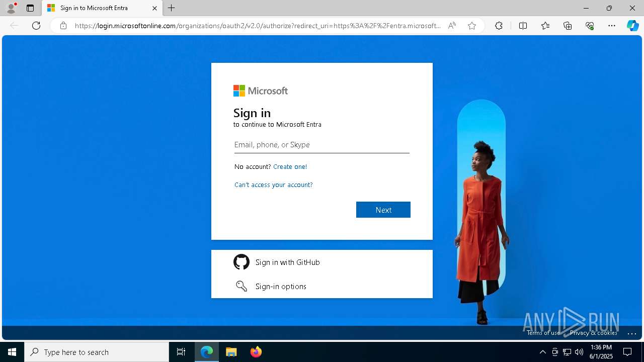
Task: Launch Firefox from the taskbar
Action: [x=256, y=352]
